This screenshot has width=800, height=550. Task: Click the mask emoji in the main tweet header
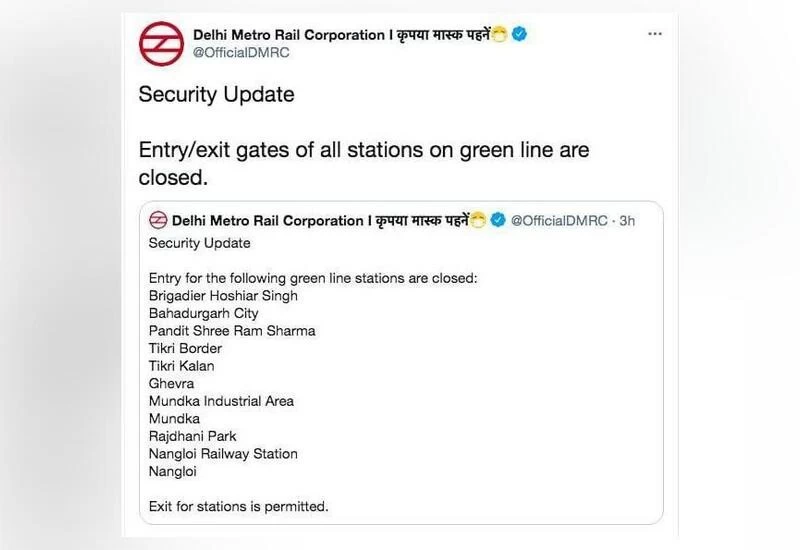coord(499,34)
